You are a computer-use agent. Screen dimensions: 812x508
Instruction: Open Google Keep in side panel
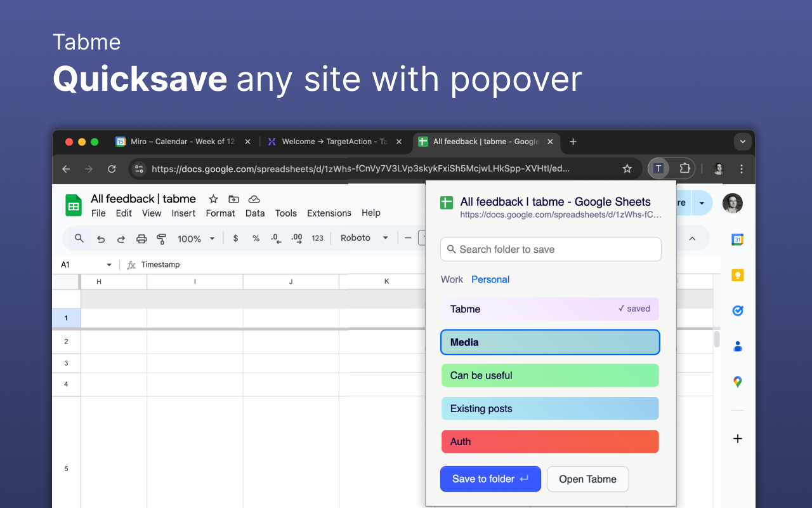pyautogui.click(x=737, y=275)
